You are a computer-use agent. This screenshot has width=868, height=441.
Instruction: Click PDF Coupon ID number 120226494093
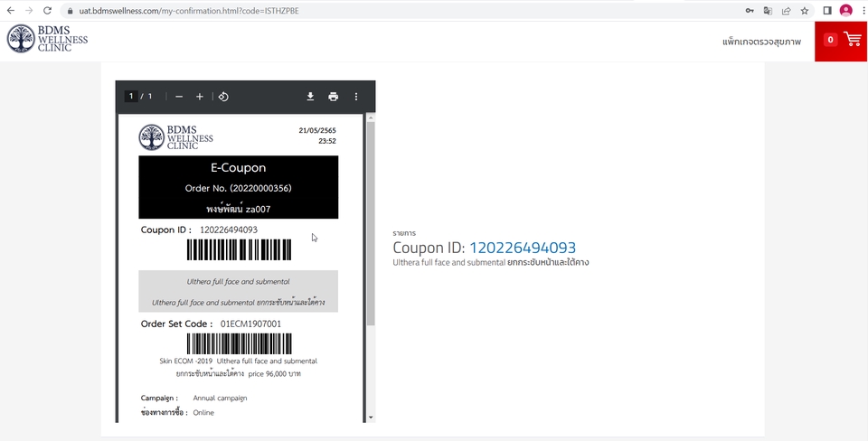click(x=229, y=230)
